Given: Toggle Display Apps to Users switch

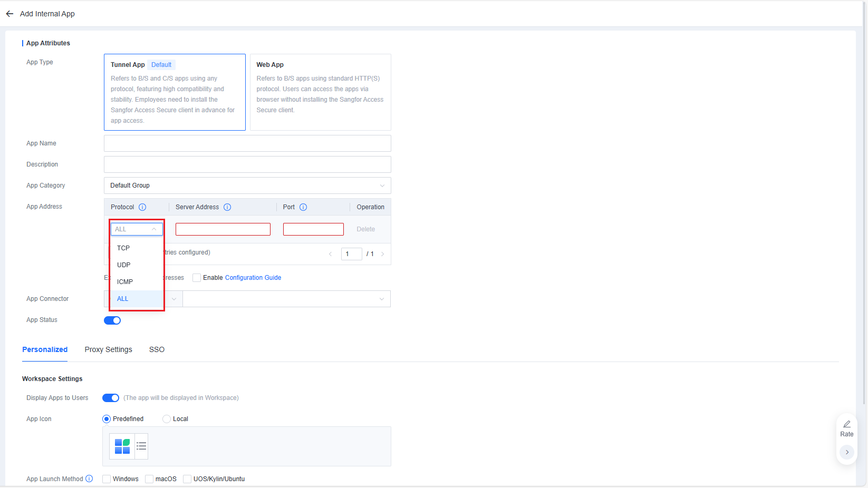Looking at the screenshot, I should pyautogui.click(x=111, y=398).
